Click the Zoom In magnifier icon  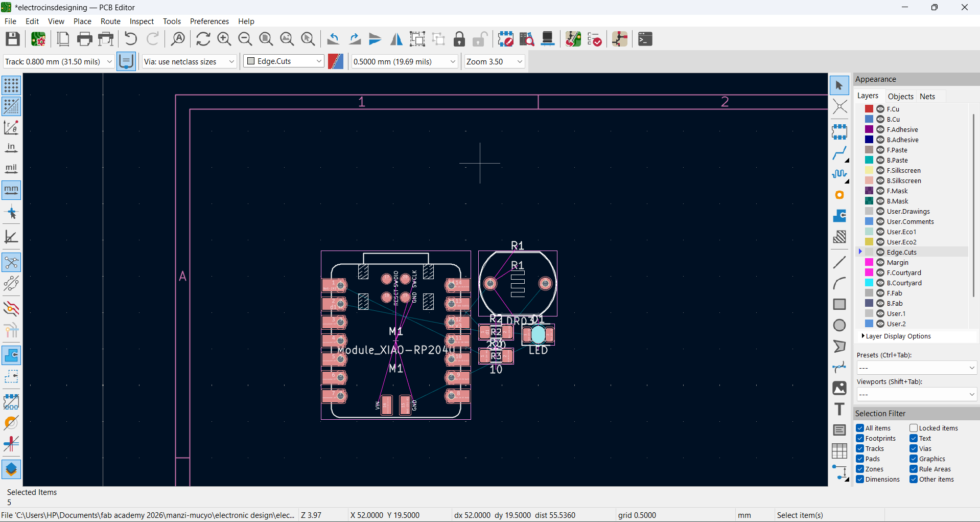tap(224, 39)
